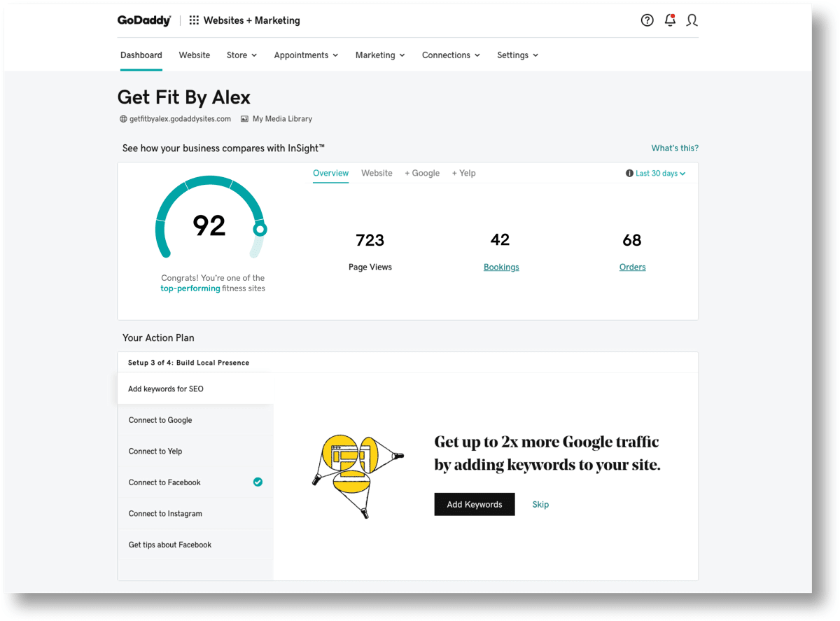Select the + Google InSight tab
The image size is (840, 621).
pos(422,173)
